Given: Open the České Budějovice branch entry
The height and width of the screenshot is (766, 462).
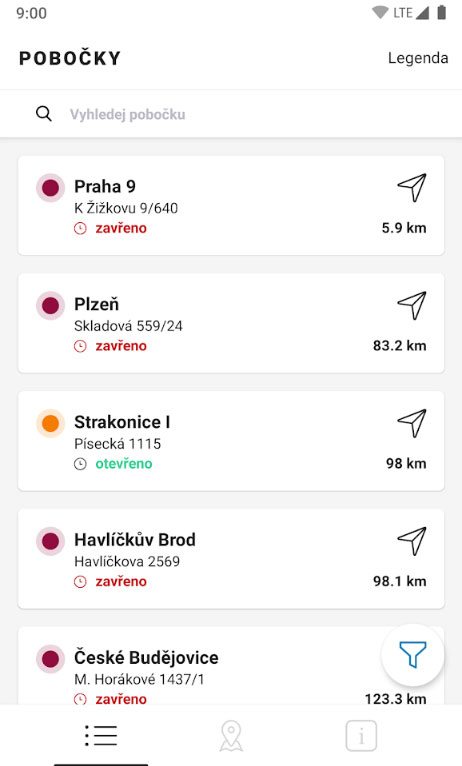Looking at the screenshot, I should click(231, 665).
